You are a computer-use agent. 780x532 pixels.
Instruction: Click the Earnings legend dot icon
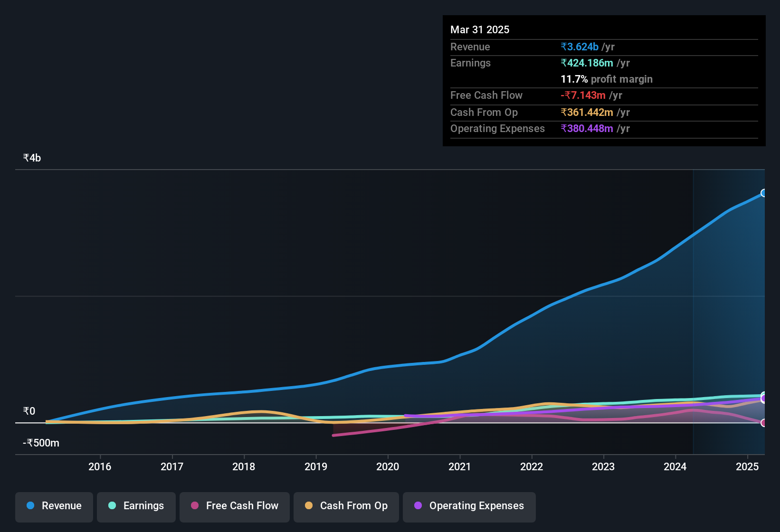pyautogui.click(x=113, y=506)
